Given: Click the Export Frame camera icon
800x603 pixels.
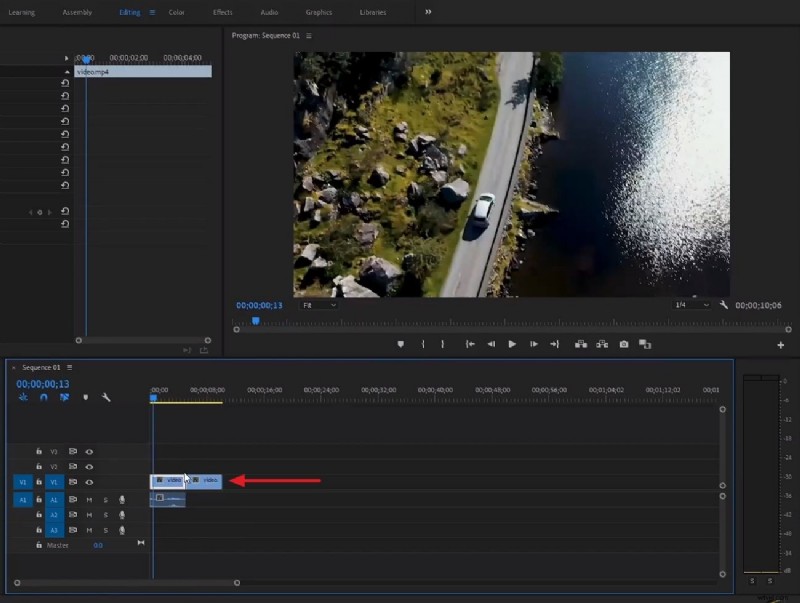Looking at the screenshot, I should pyautogui.click(x=624, y=344).
